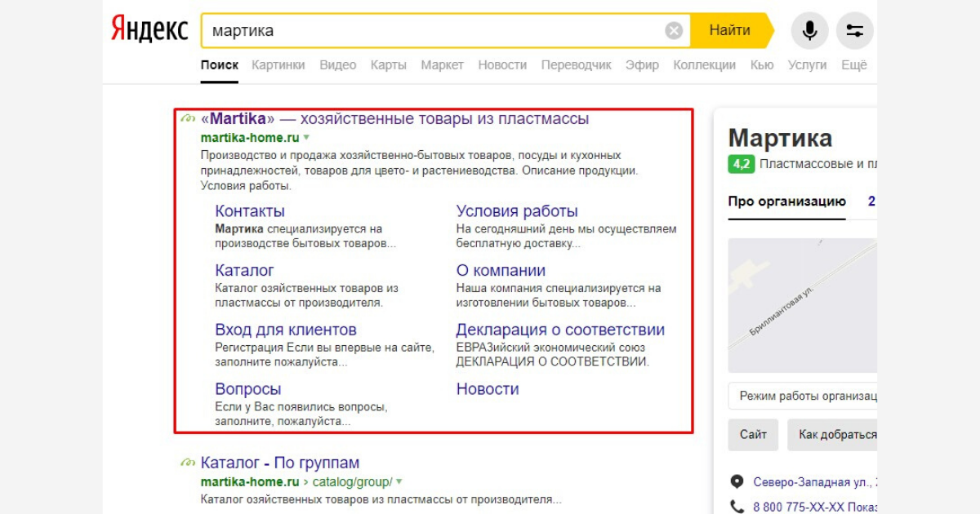Open the Коллекции tab
This screenshot has width=980, height=514.
(705, 65)
